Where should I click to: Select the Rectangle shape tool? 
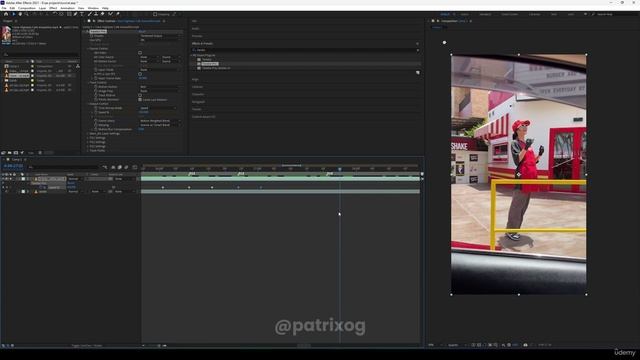(69, 14)
